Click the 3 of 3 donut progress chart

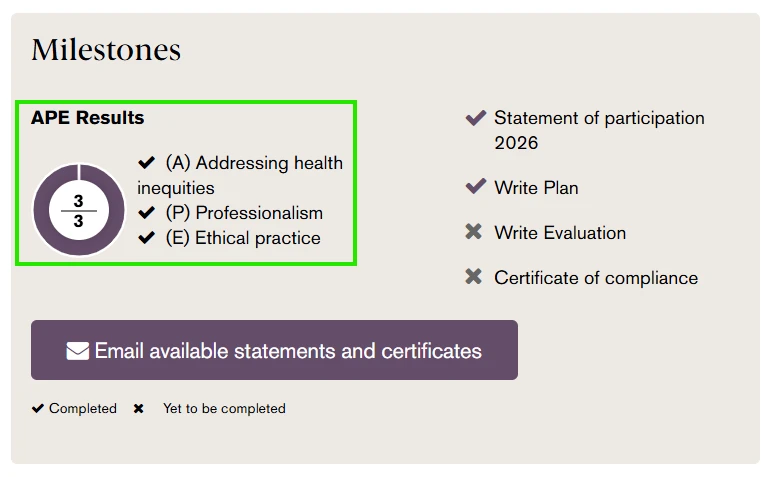click(x=79, y=210)
